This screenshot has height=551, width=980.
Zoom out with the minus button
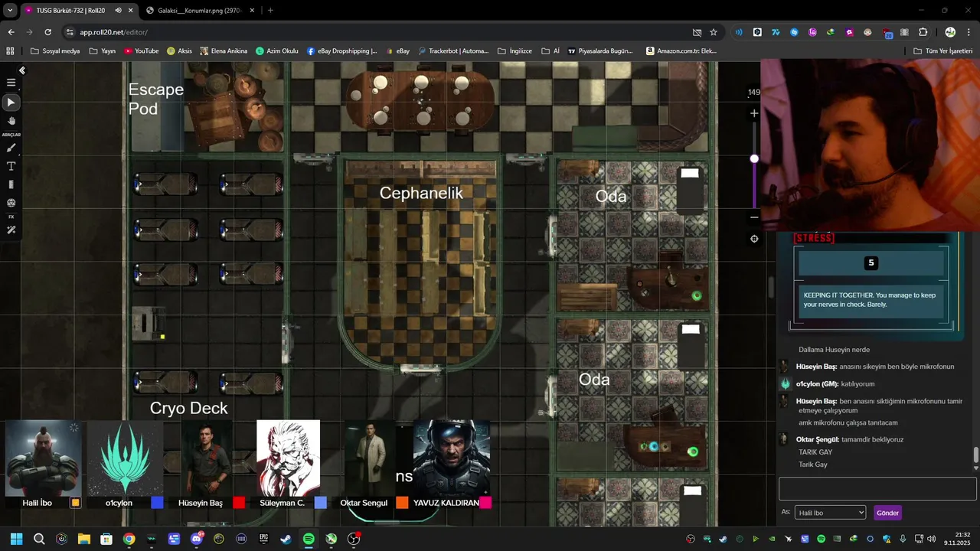tap(754, 217)
